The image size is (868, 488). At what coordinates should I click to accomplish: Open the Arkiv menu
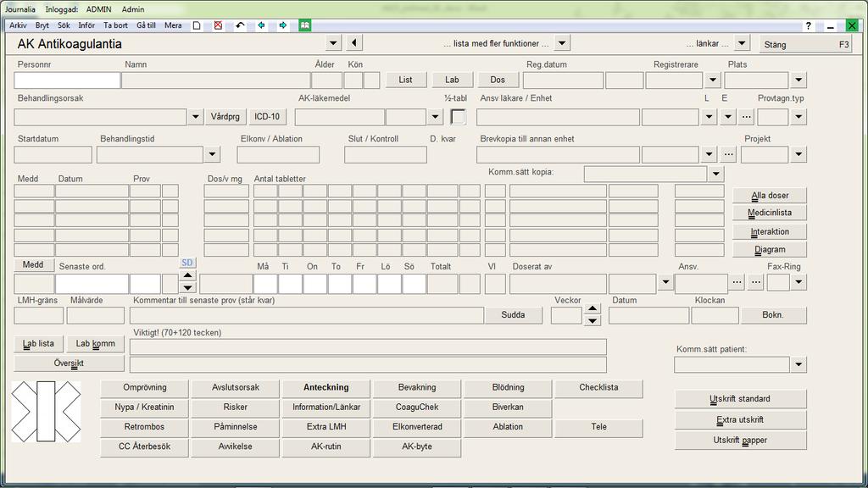tap(18, 25)
